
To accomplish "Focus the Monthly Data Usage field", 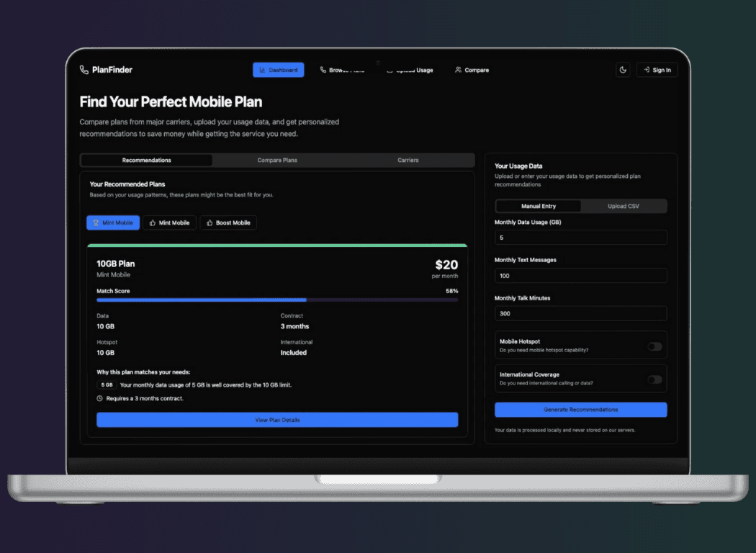I will [581, 238].
